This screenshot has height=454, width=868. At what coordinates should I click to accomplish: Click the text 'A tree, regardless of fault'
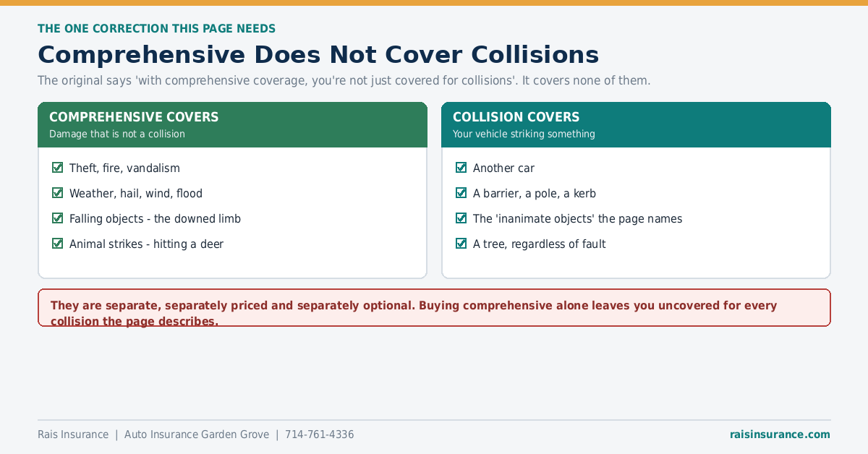click(540, 244)
